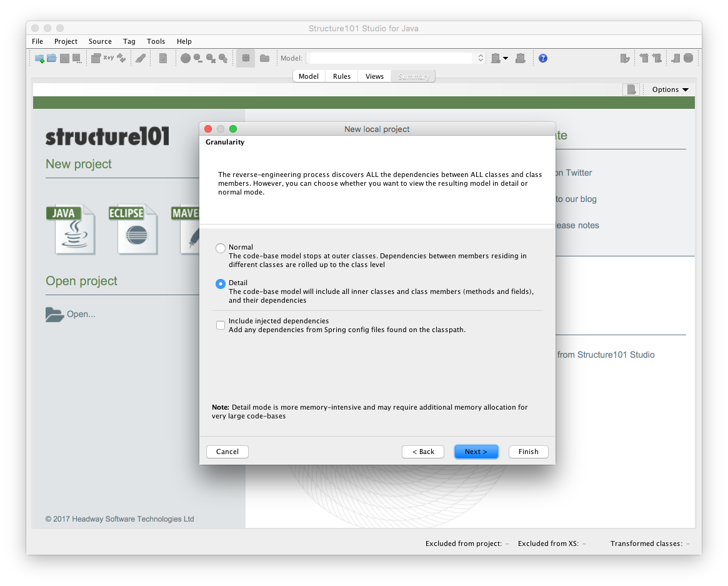Click the Model name input field
This screenshot has height=586, width=728.
click(391, 58)
